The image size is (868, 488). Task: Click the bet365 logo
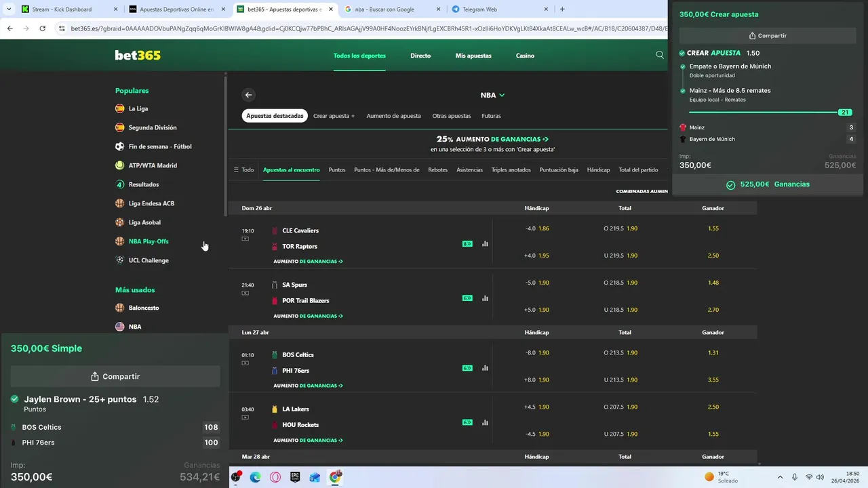tap(138, 56)
